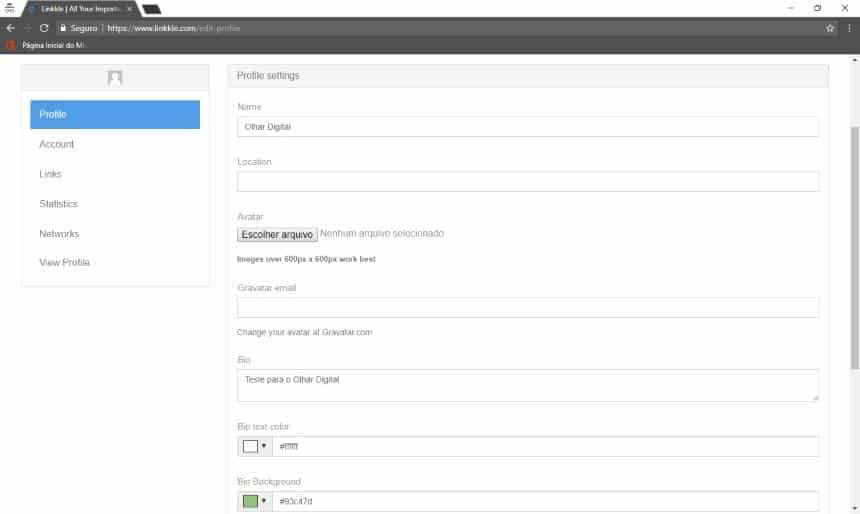Click the secure padlock icon in the address bar
This screenshot has height=514, width=860.
point(62,28)
